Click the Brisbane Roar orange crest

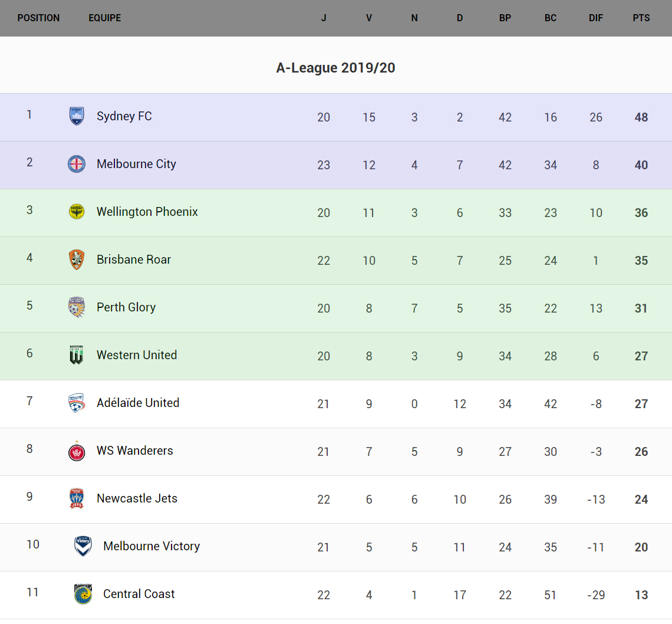point(77,260)
